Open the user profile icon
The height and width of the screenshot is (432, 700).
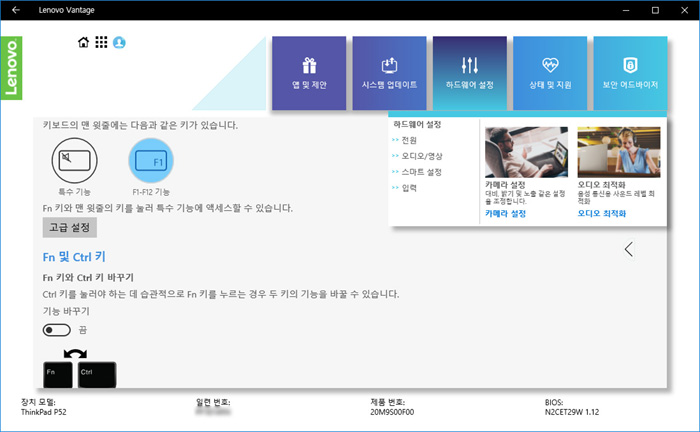119,42
